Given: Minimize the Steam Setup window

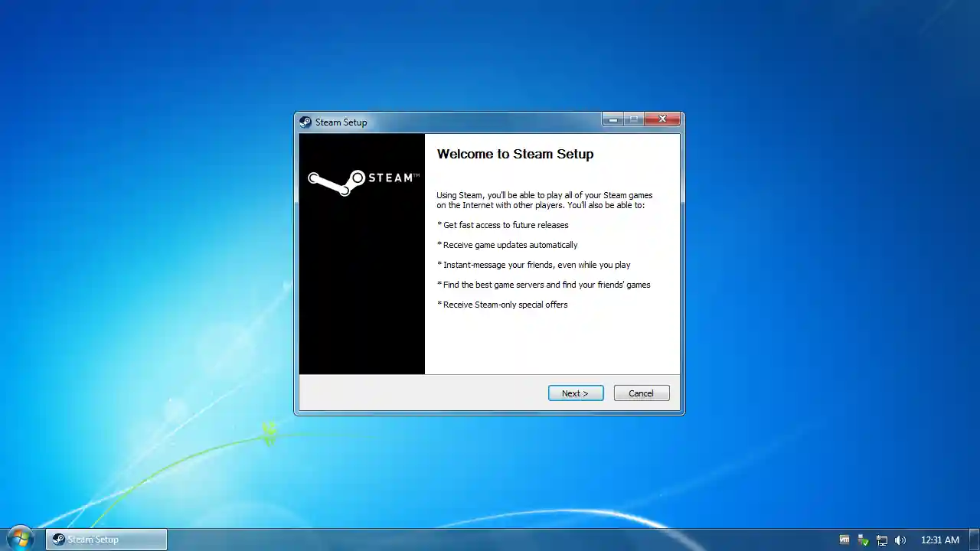Looking at the screenshot, I should [x=612, y=119].
